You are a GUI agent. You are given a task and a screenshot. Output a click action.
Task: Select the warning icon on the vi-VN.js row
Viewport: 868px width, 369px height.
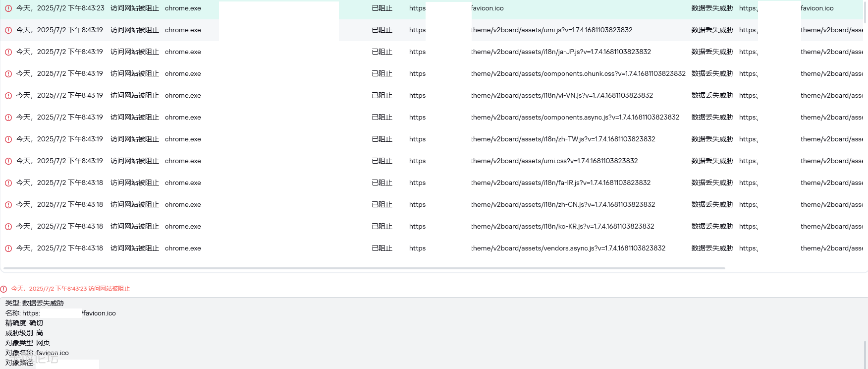(8, 96)
